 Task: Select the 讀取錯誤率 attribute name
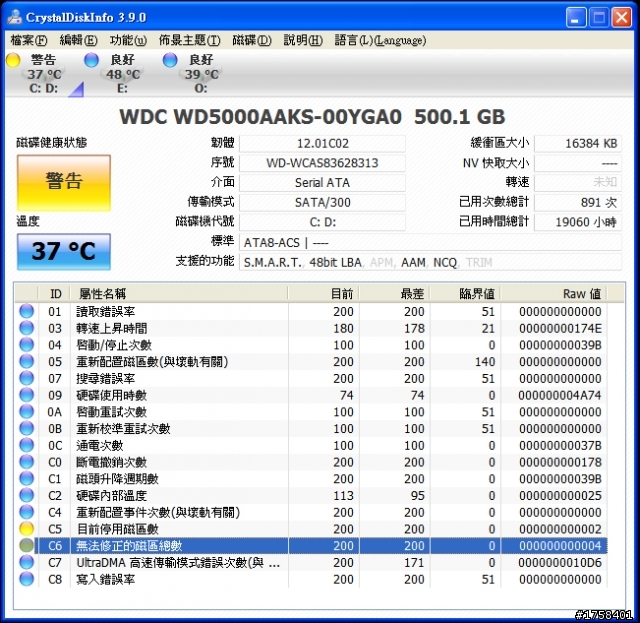tap(106, 312)
